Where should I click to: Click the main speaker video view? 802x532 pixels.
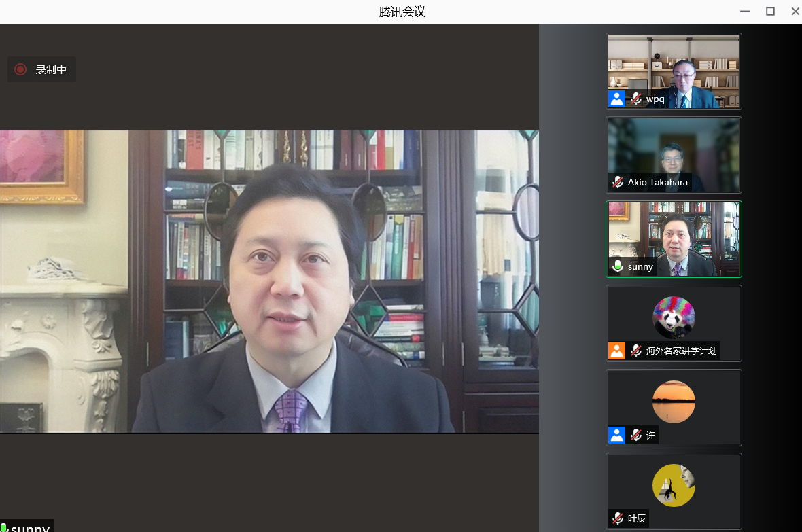point(269,281)
